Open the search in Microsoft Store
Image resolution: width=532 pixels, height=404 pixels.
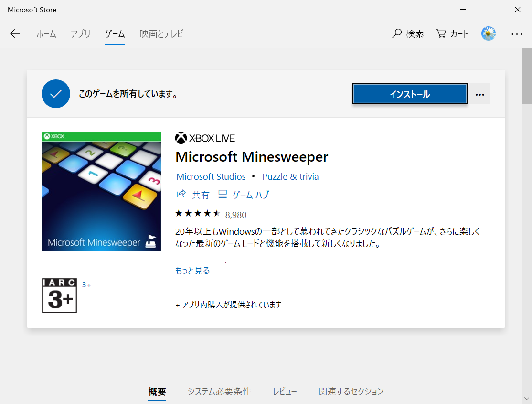(x=407, y=33)
